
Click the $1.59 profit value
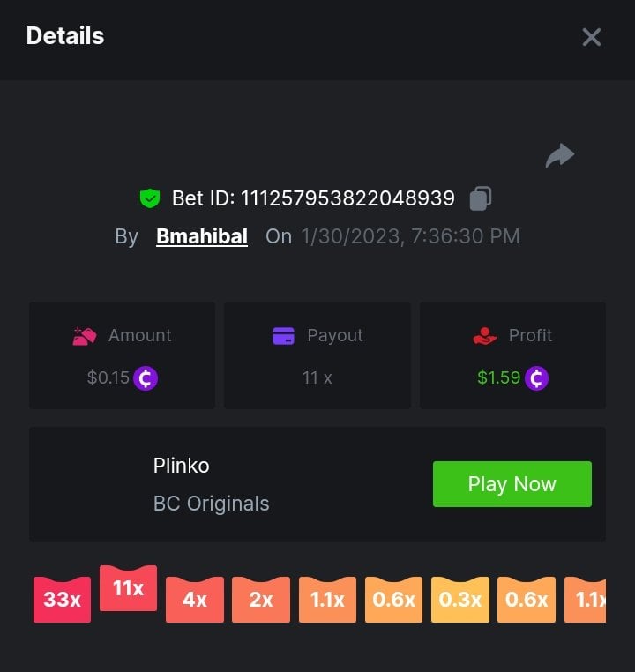[498, 378]
